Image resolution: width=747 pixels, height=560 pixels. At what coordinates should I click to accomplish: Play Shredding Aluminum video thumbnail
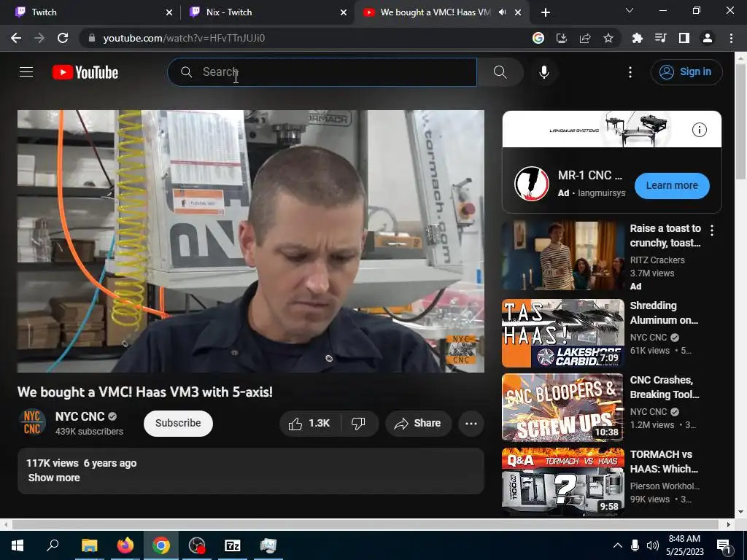click(562, 332)
